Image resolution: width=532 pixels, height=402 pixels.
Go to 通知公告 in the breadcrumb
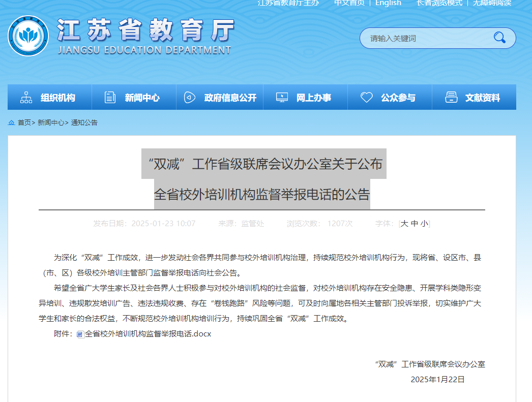click(84, 122)
